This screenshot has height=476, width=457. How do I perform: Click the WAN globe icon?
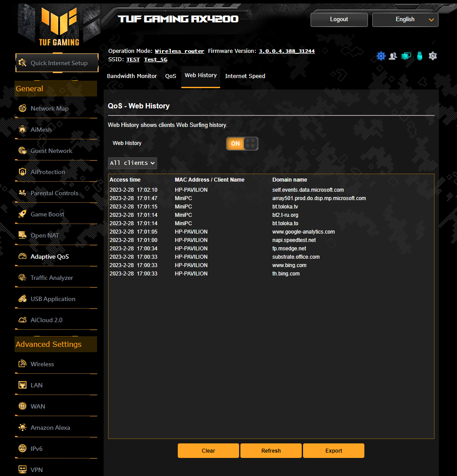pyautogui.click(x=22, y=406)
